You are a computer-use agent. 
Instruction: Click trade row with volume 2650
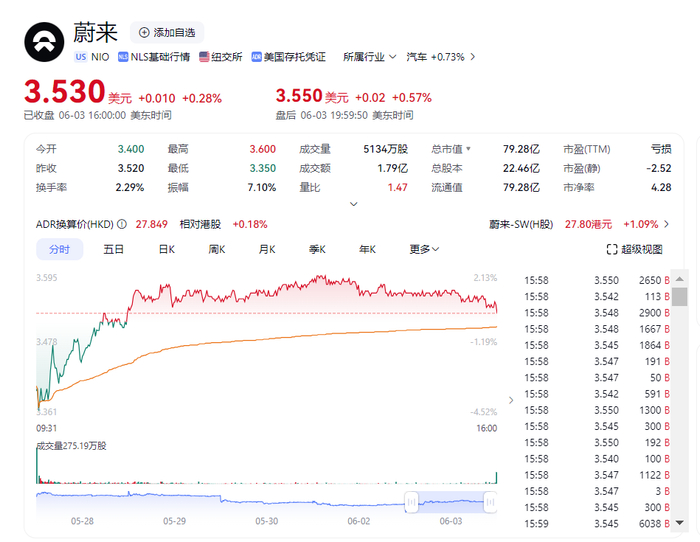(597, 280)
